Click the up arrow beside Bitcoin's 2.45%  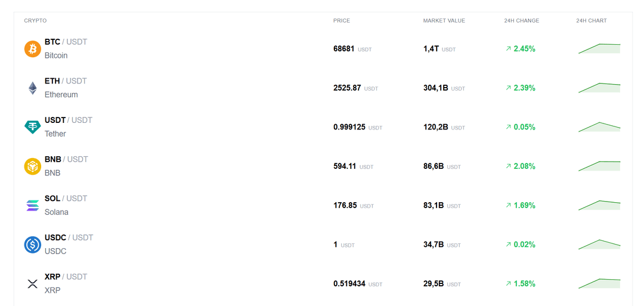508,49
